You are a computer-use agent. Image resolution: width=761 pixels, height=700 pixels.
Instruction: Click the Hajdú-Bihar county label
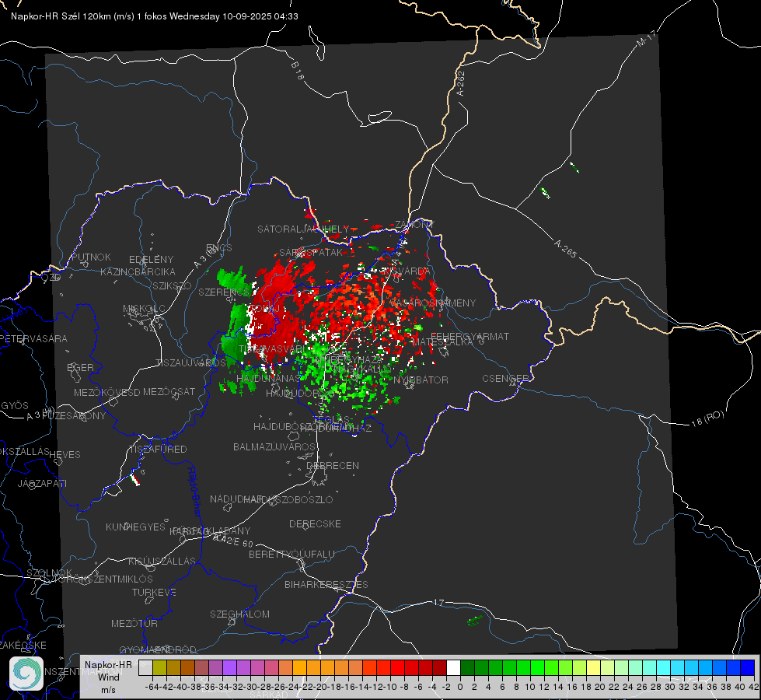(x=194, y=492)
